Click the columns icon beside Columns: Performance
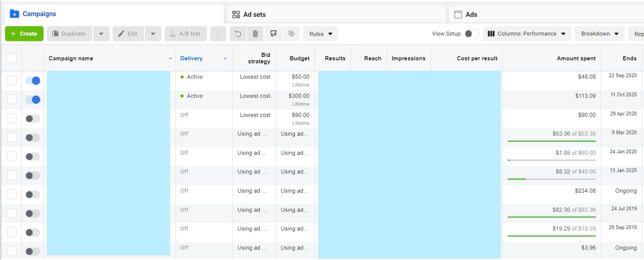This screenshot has height=260, width=644. click(491, 34)
